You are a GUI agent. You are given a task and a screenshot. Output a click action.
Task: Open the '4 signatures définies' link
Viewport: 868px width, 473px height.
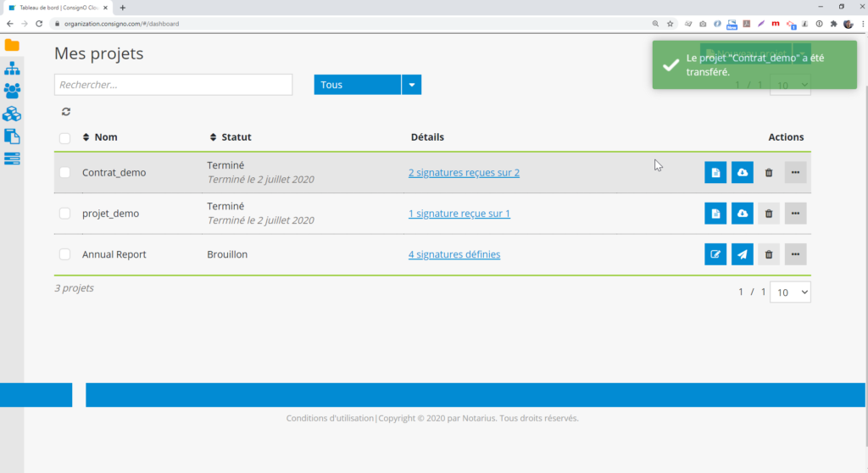click(454, 254)
